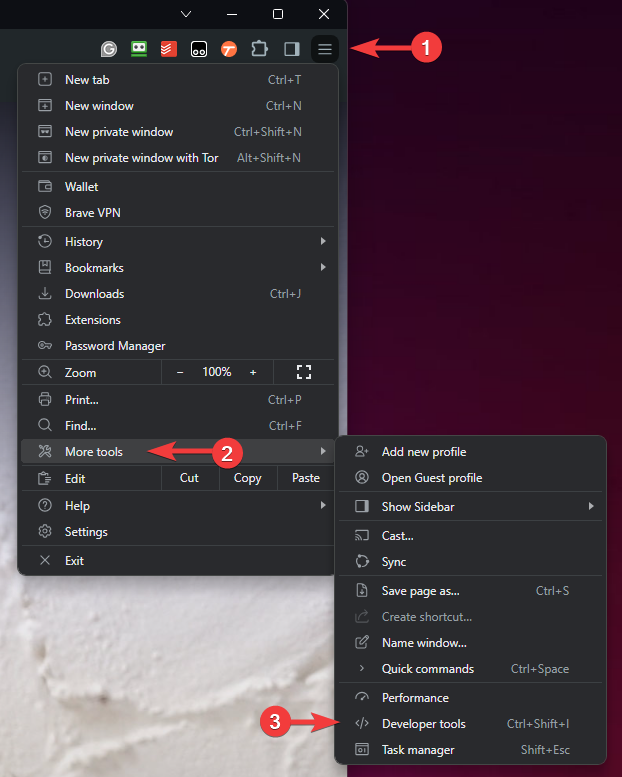Image resolution: width=622 pixels, height=777 pixels.
Task: Select New window menu entry
Action: coord(178,106)
